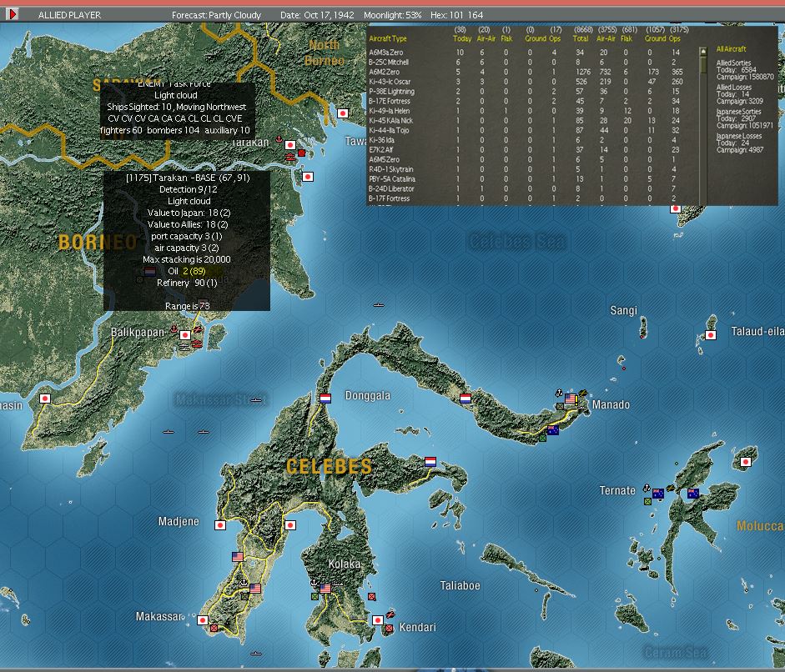Select the red ship task force below Tarakan flag
Image resolution: width=785 pixels, height=672 pixels.
(289, 157)
